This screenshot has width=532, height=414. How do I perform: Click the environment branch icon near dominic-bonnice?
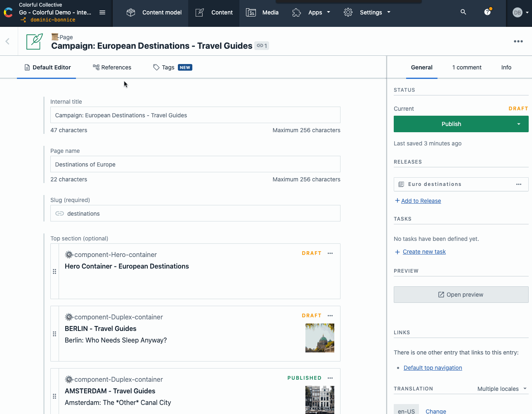[x=24, y=20]
